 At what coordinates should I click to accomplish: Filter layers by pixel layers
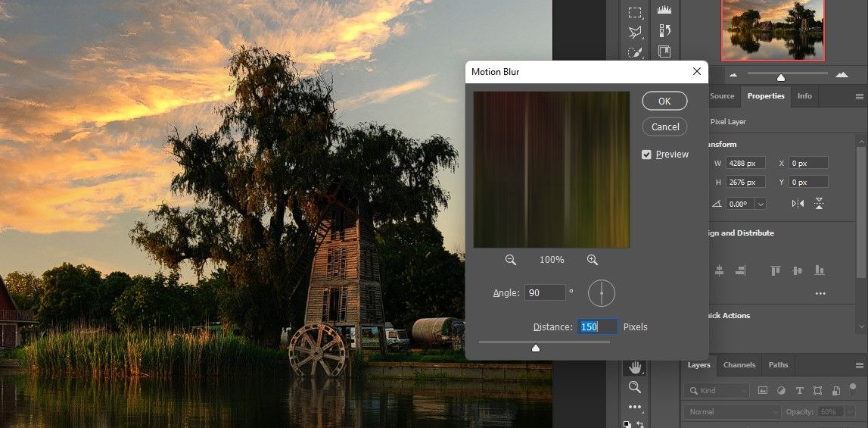(x=762, y=390)
